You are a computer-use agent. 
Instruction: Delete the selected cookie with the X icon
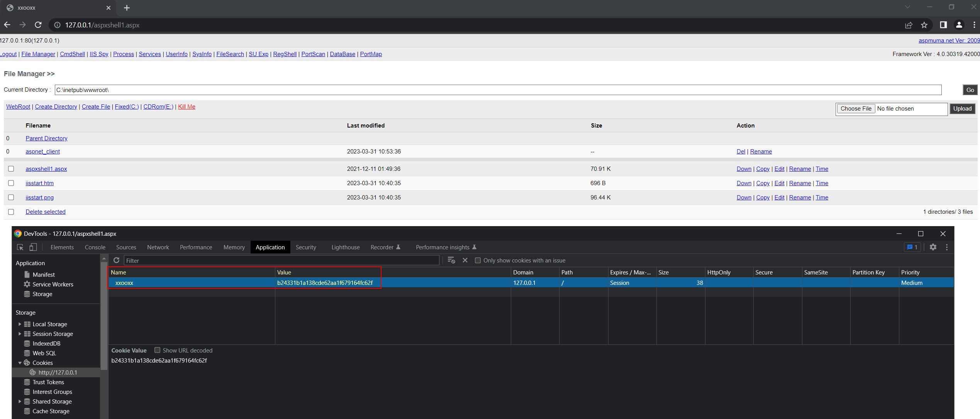tap(465, 260)
